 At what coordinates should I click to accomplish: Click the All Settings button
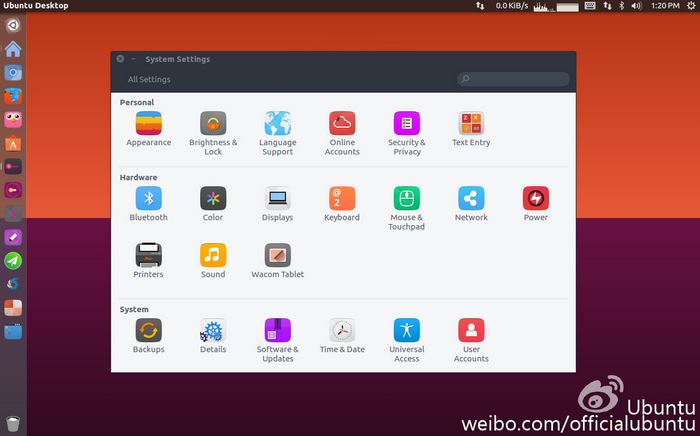coord(149,79)
